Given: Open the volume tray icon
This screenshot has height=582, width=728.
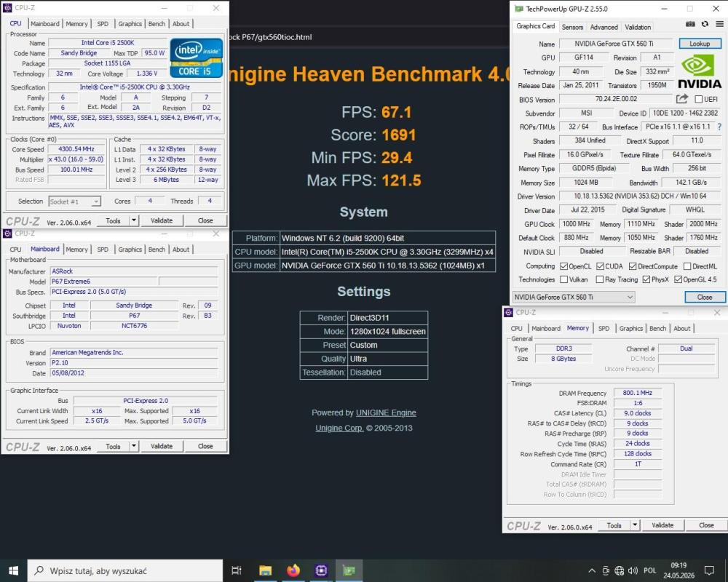Looking at the screenshot, I should click(x=633, y=571).
